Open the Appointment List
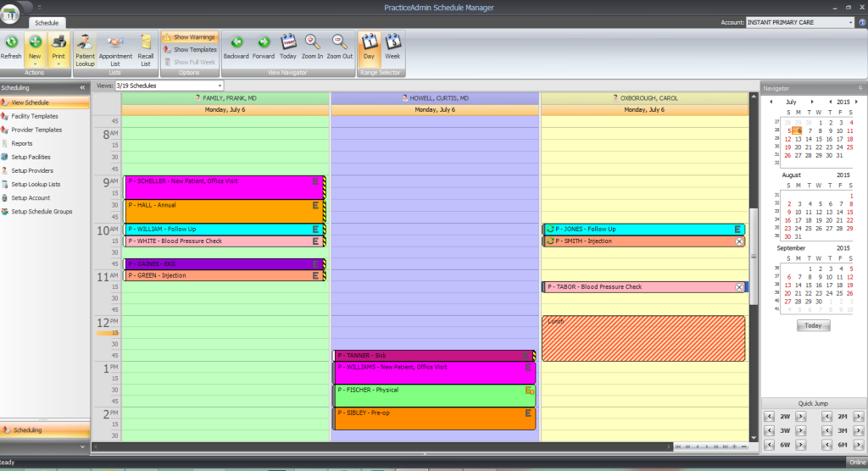This screenshot has height=471, width=868. click(x=115, y=50)
